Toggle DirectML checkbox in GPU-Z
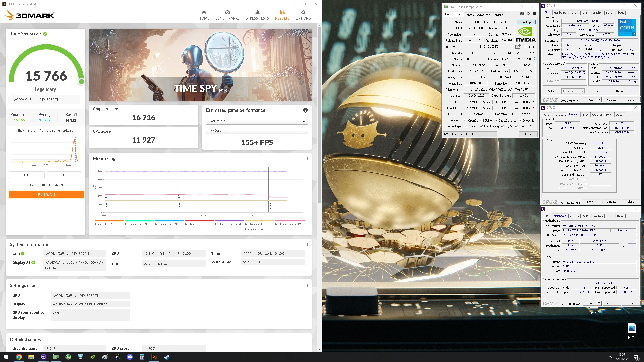The height and width of the screenshot is (362, 644). [520, 121]
